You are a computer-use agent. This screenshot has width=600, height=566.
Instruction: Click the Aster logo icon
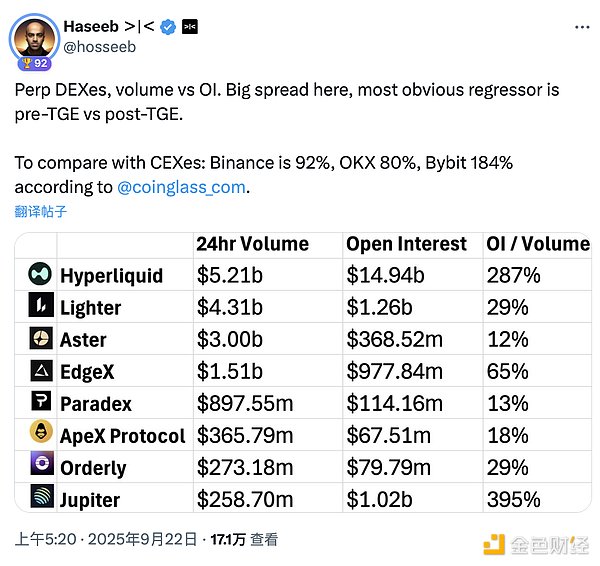click(x=39, y=338)
